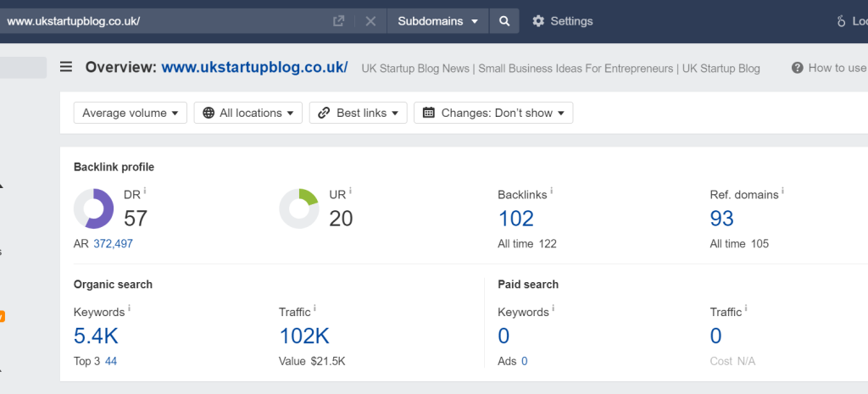Open the AR value 372,497 link
Viewport: 868px width, 394px height.
113,243
